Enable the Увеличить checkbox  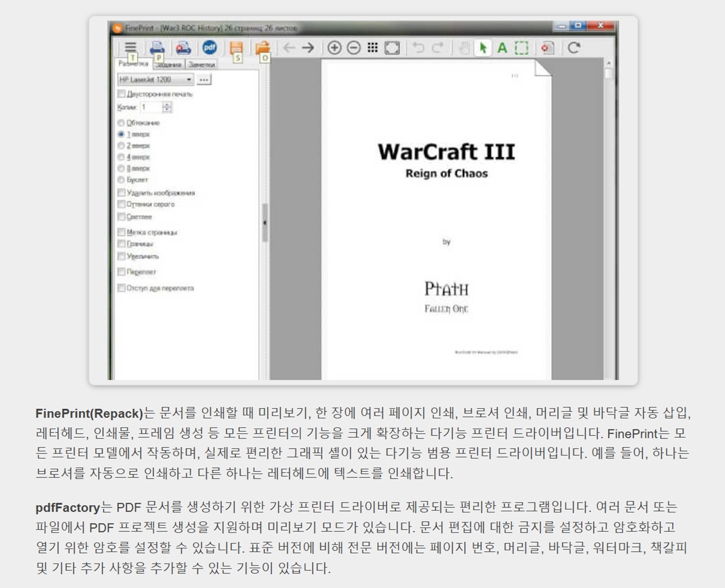coord(121,256)
